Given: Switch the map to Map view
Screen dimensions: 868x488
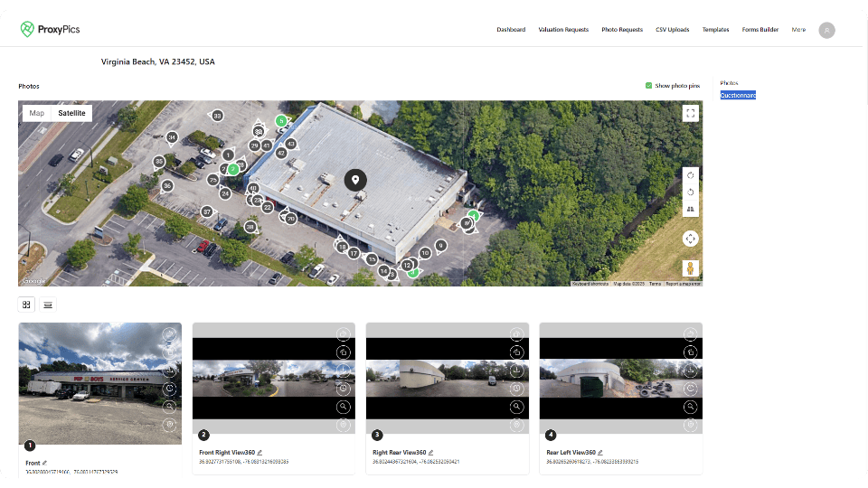Looking at the screenshot, I should pos(36,114).
